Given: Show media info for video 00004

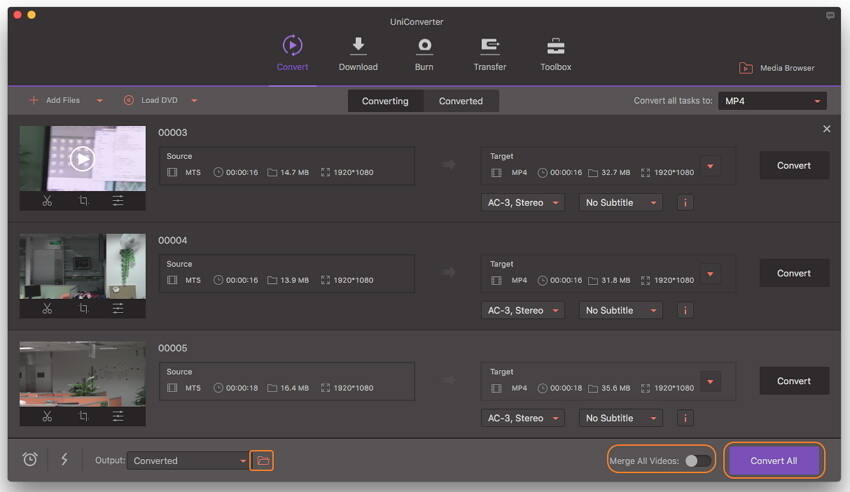Looking at the screenshot, I should (x=685, y=310).
